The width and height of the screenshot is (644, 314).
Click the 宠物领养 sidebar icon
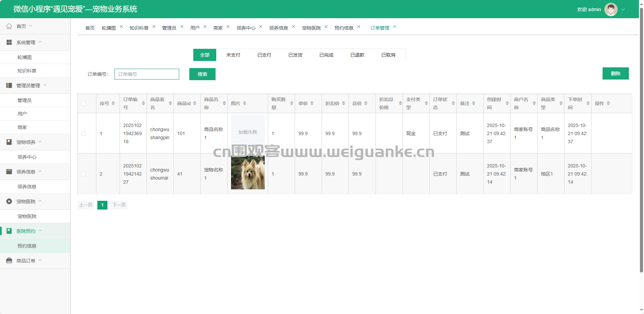pyautogui.click(x=9, y=142)
